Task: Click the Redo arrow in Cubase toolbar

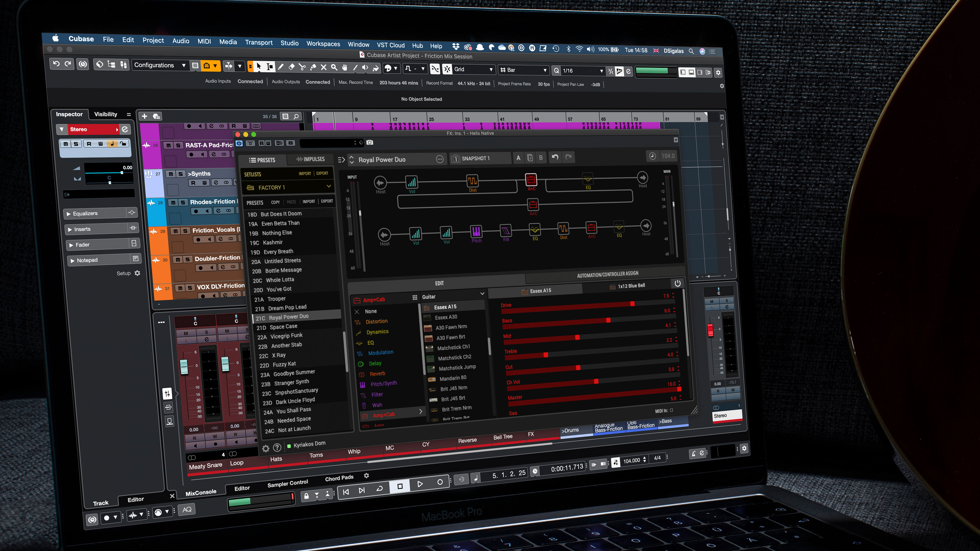Action: 68,64
